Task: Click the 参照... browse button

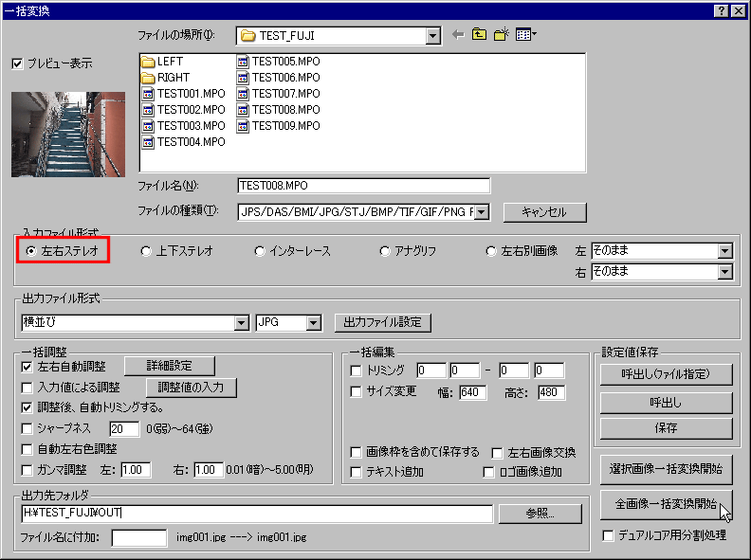Action: 540,514
